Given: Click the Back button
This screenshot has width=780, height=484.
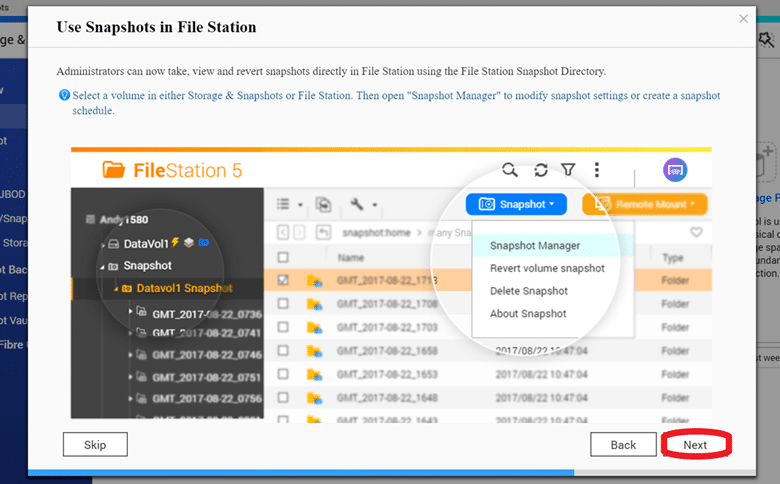Looking at the screenshot, I should click(623, 444).
